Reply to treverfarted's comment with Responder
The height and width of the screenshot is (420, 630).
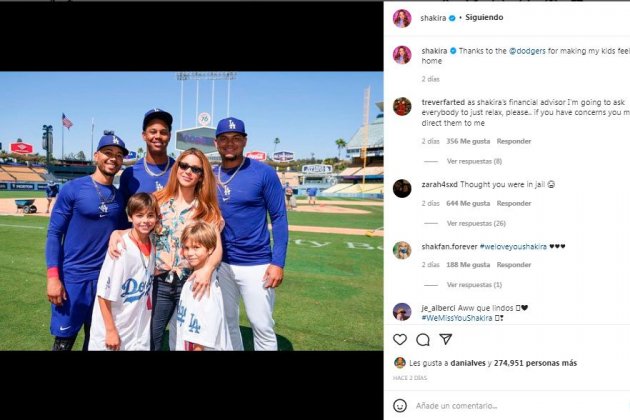coord(514,141)
